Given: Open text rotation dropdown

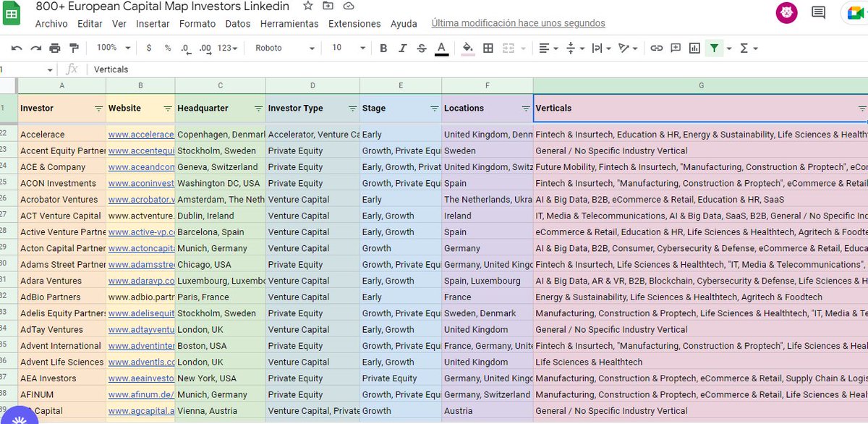Looking at the screenshot, I should pos(629,48).
